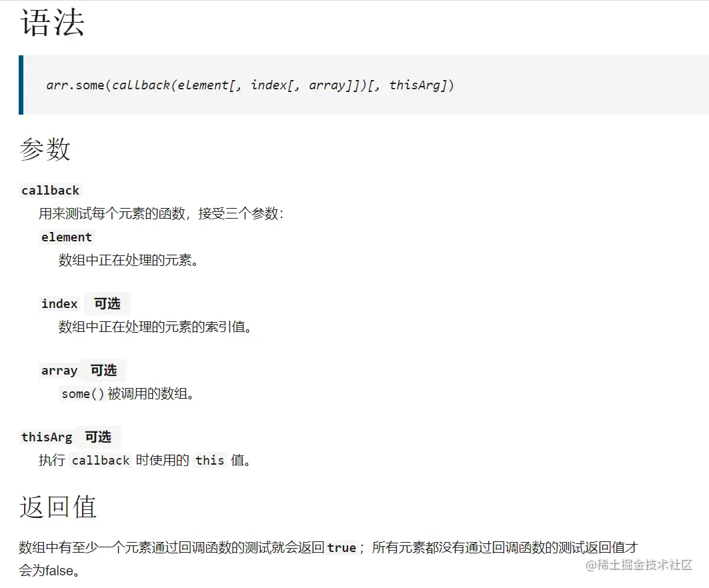Click the inline this code text
The height and width of the screenshot is (588, 709).
(209, 460)
